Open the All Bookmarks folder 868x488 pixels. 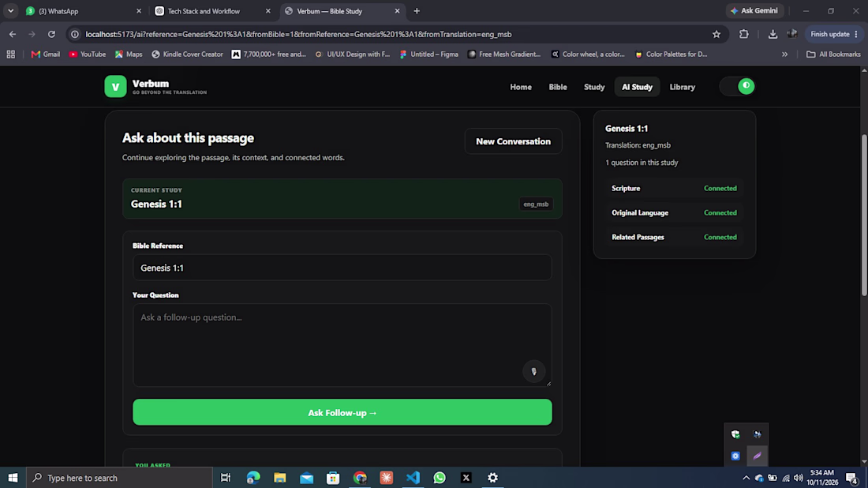click(834, 54)
